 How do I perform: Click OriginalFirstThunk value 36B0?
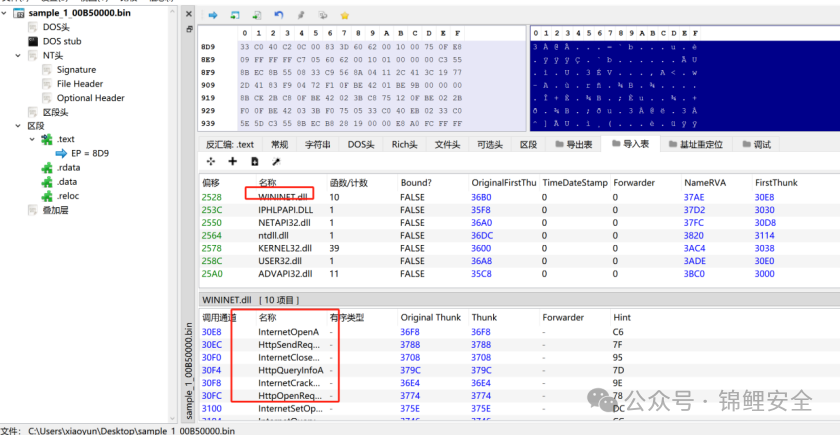(x=482, y=197)
